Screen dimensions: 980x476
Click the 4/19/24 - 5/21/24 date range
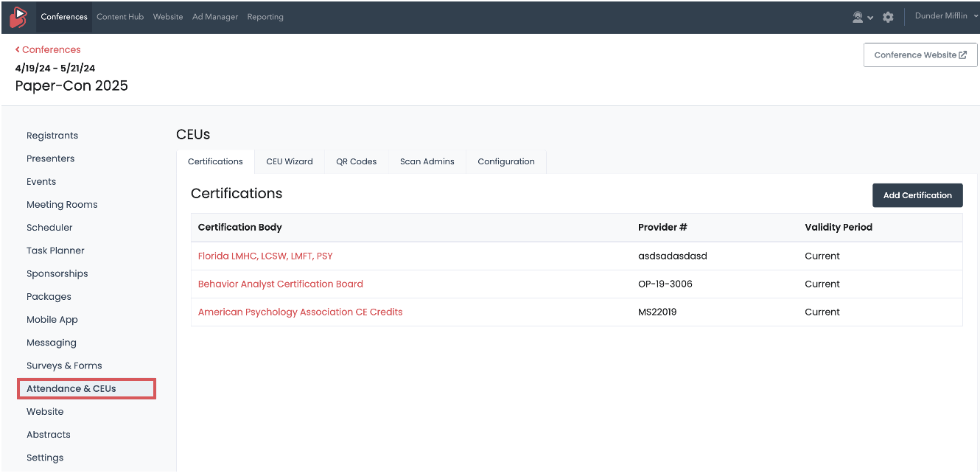(55, 68)
